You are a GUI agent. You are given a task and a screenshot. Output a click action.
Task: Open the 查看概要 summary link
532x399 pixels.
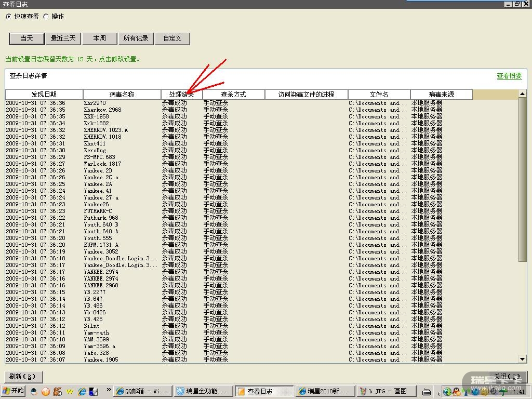509,76
